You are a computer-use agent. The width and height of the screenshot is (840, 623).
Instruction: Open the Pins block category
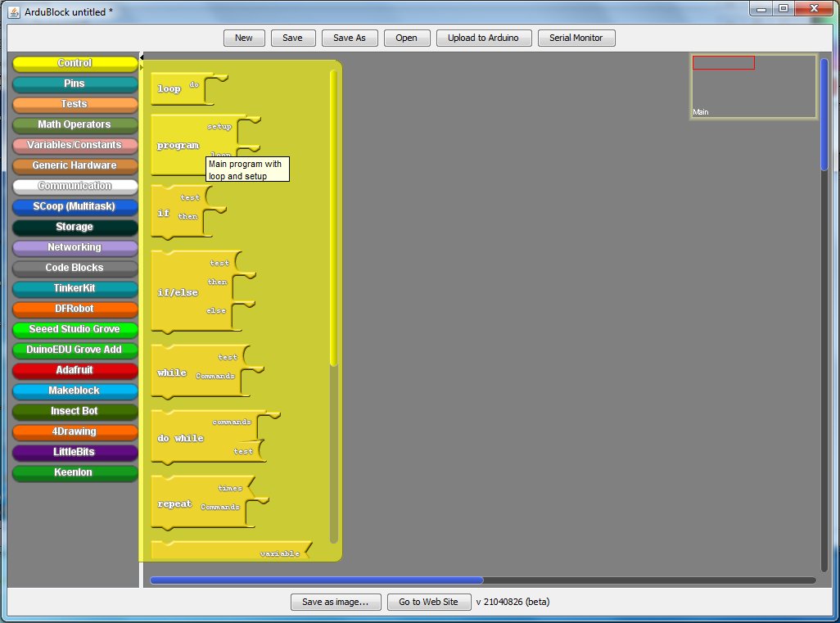click(75, 84)
